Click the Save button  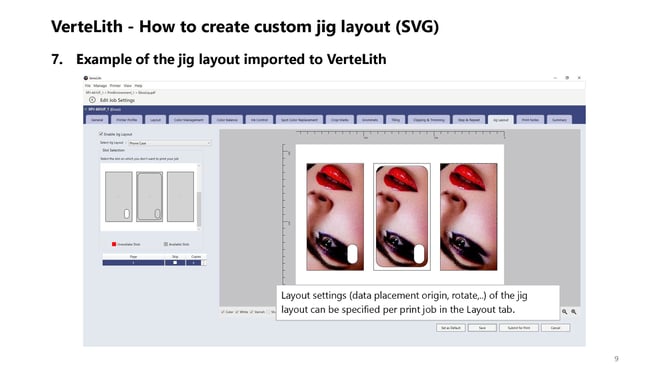pyautogui.click(x=482, y=328)
